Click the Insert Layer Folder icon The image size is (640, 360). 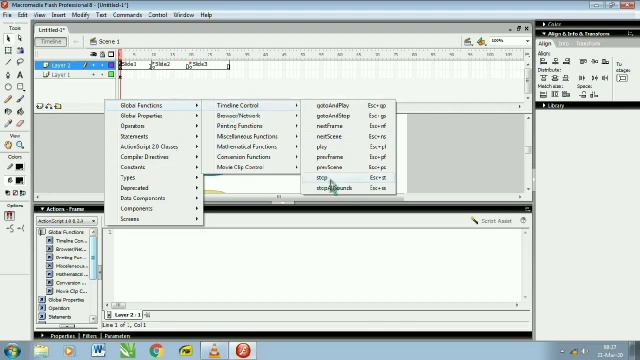58,106
